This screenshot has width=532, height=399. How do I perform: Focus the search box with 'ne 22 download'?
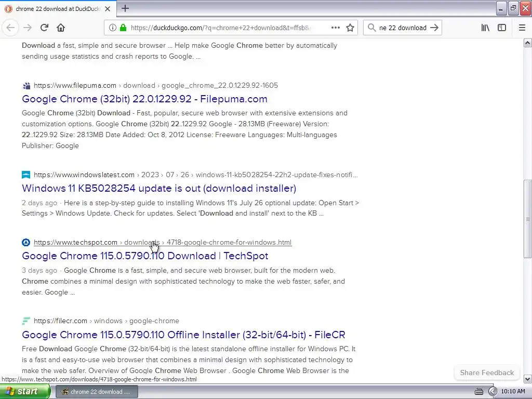(x=403, y=28)
